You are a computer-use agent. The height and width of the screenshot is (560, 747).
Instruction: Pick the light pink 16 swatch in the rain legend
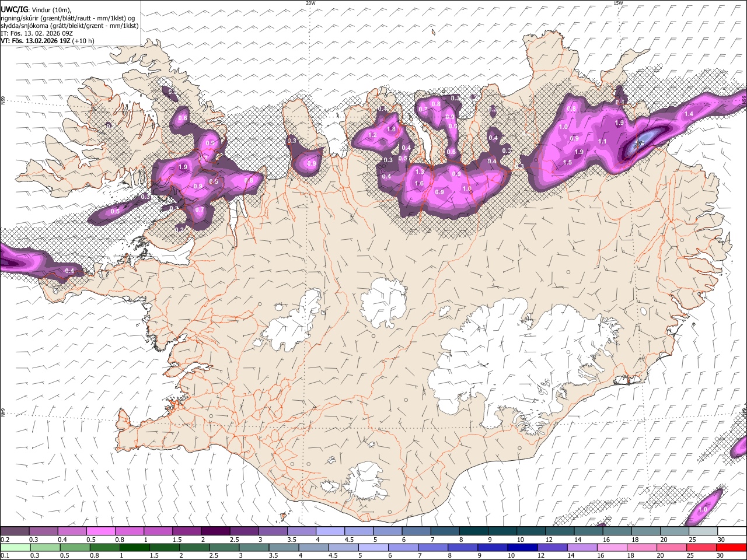(x=612, y=547)
